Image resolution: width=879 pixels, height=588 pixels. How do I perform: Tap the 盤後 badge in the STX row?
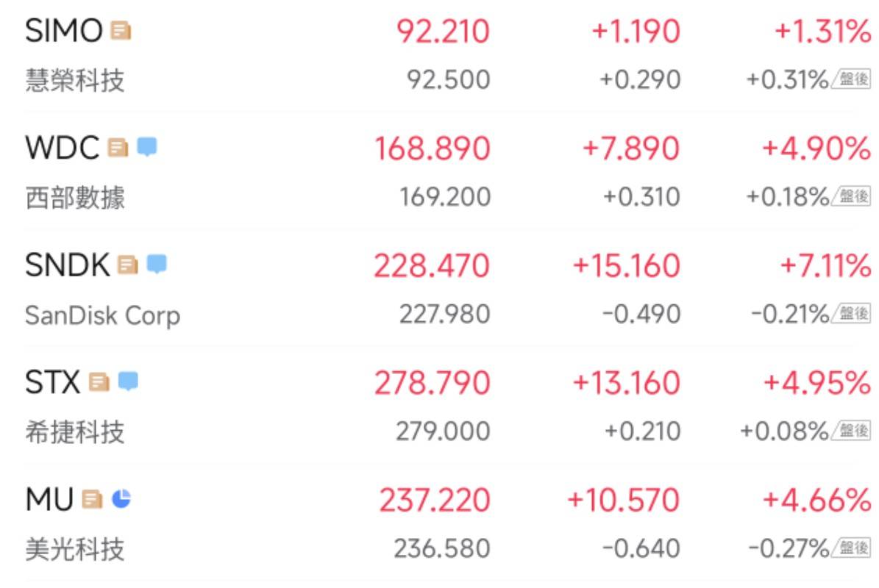tap(852, 431)
